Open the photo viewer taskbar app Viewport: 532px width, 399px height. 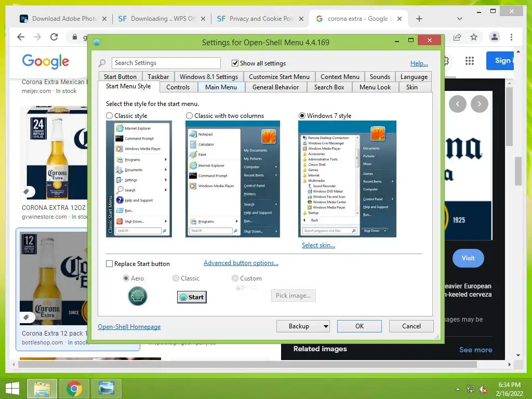106,389
